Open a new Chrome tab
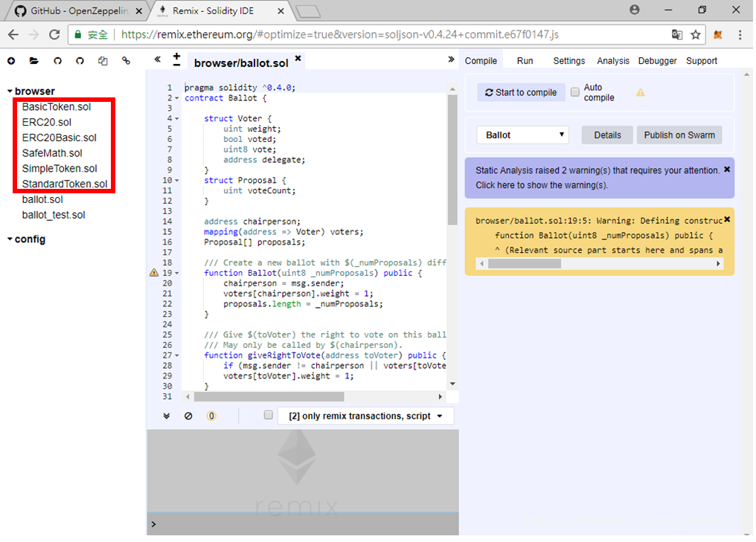Viewport: 756px width, 542px height. tap(307, 11)
